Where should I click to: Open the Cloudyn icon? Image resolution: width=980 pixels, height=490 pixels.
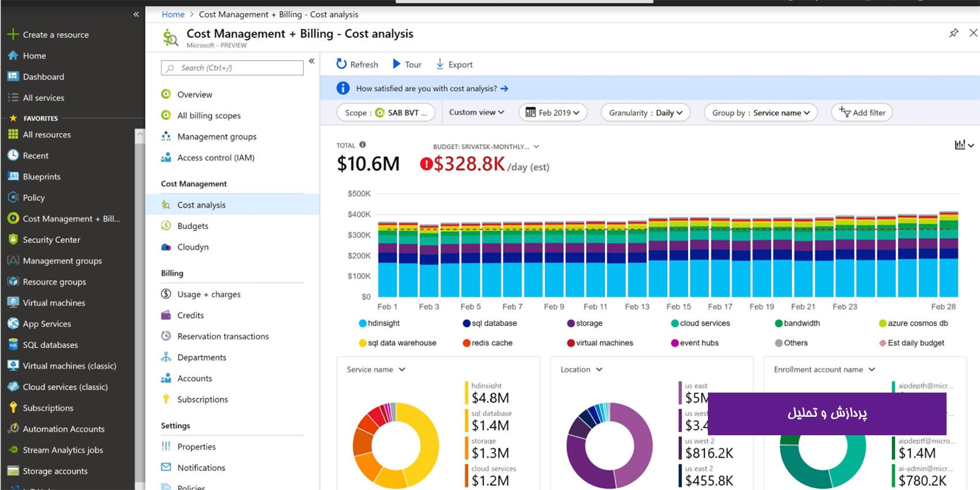click(166, 247)
